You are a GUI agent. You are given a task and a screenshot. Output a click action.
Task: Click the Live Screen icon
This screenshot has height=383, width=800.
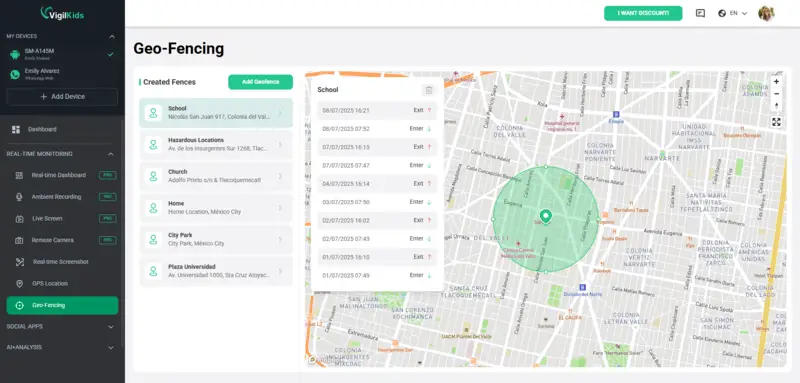pyautogui.click(x=19, y=219)
